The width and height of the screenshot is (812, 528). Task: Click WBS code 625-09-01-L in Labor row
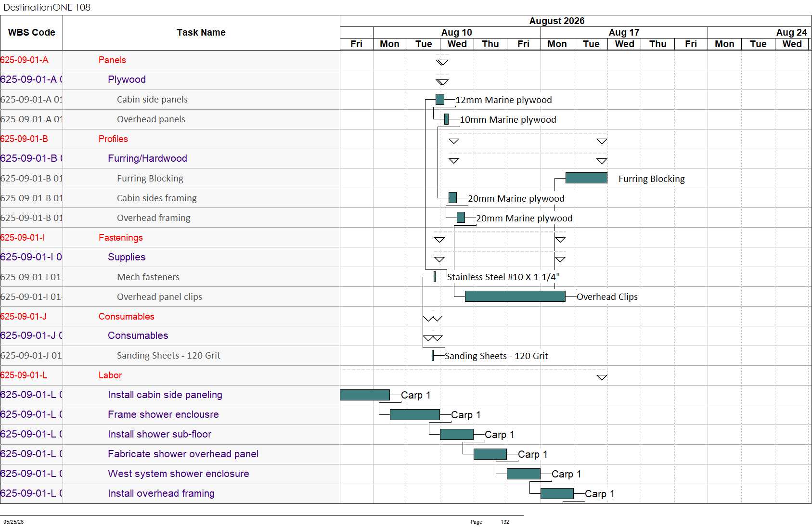24,375
